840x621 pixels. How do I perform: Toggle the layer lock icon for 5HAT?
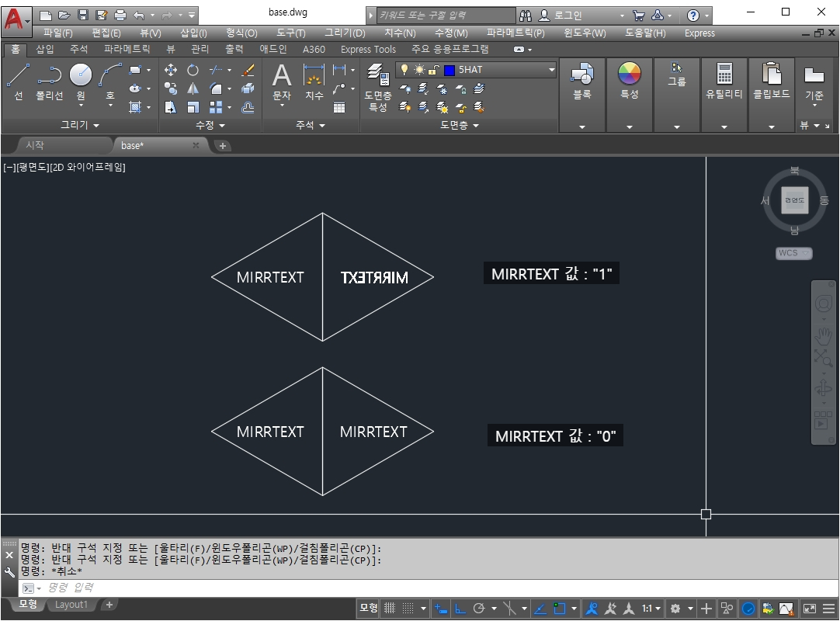pos(433,70)
